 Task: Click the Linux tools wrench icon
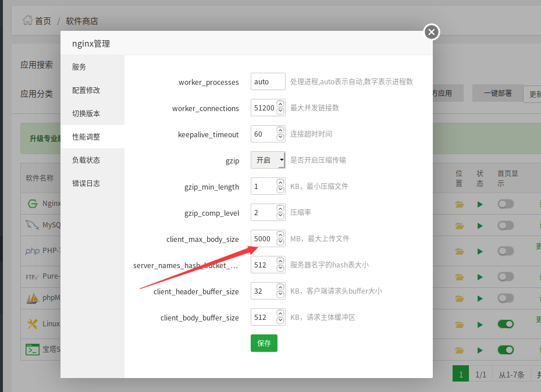point(33,324)
